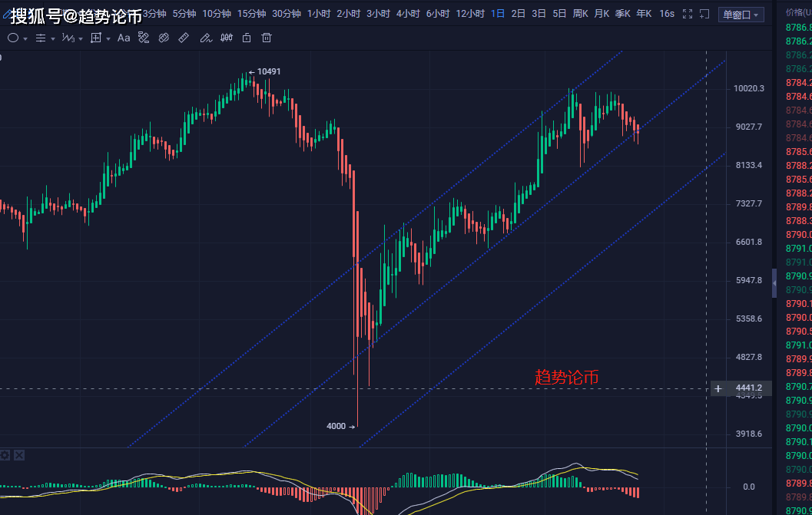
Task: Expand the wave pattern tools dropdown arrow
Action: coord(81,39)
